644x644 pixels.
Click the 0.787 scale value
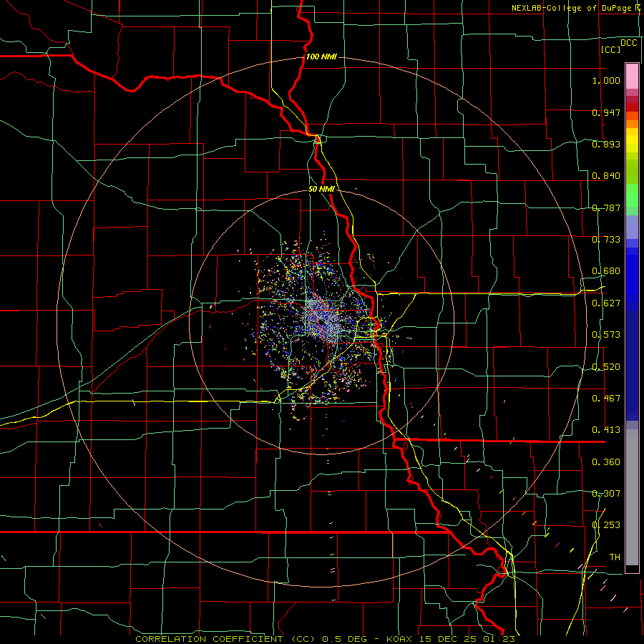(x=606, y=208)
